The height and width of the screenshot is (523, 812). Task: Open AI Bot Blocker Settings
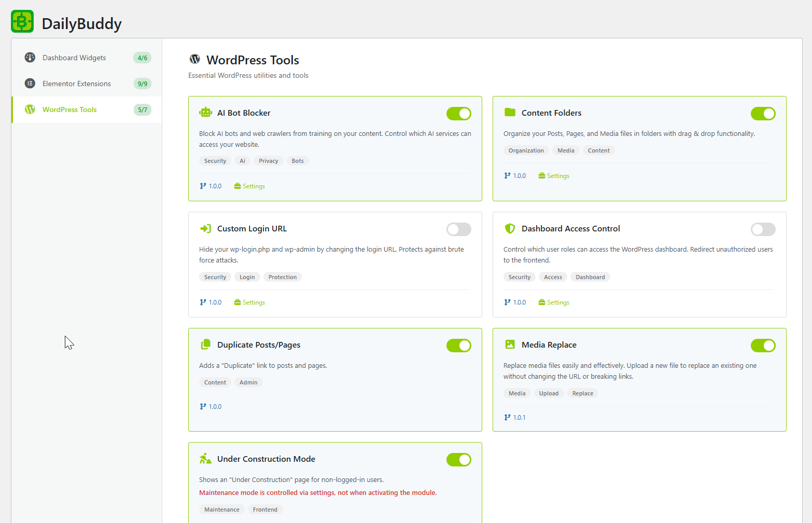point(254,186)
